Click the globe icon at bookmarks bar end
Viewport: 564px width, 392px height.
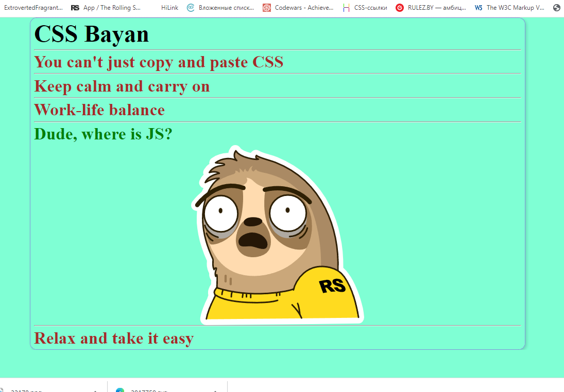pos(556,8)
